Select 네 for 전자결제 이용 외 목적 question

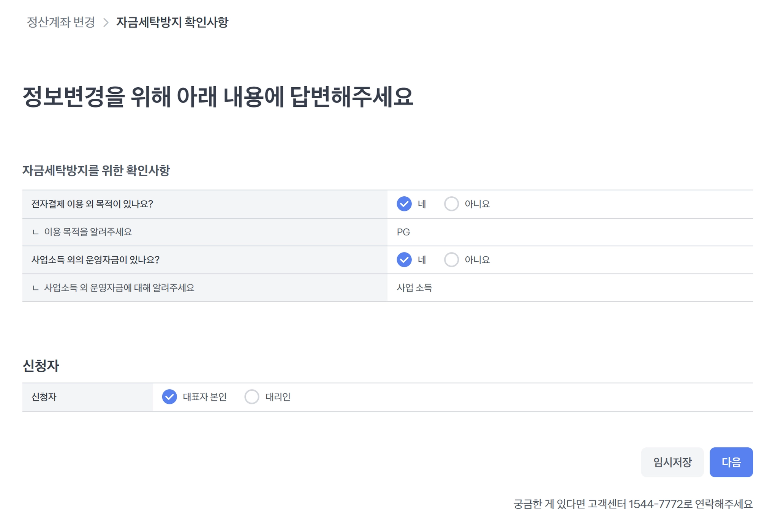(x=404, y=204)
